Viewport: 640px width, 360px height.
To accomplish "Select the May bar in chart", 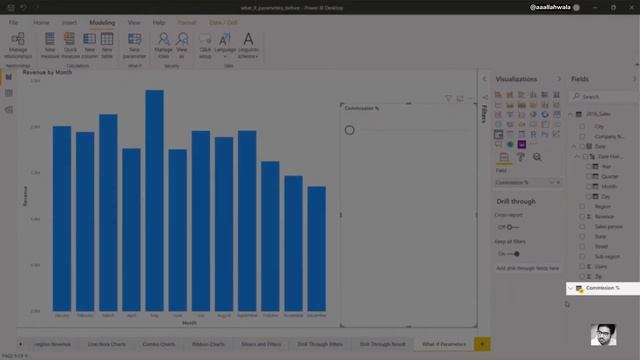I will click(x=155, y=200).
